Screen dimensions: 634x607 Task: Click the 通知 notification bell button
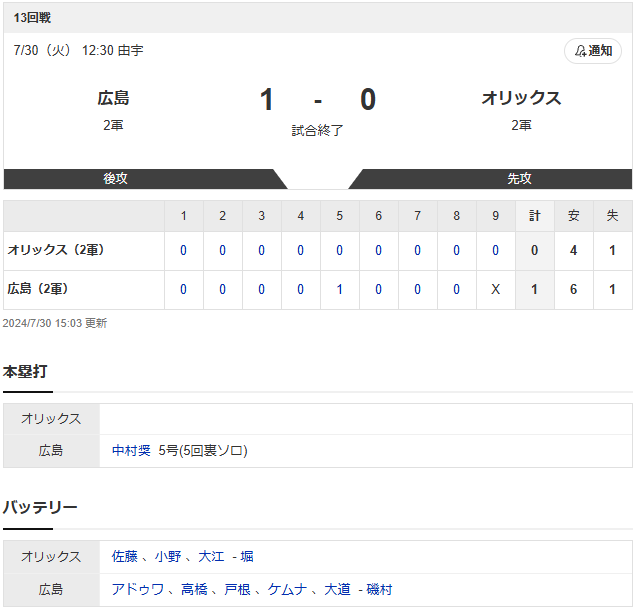[x=593, y=51]
